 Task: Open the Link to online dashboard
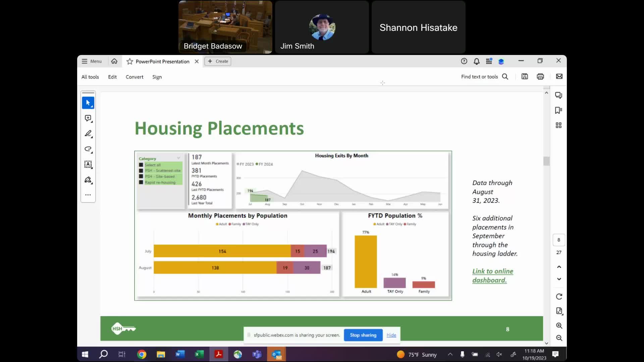click(492, 276)
